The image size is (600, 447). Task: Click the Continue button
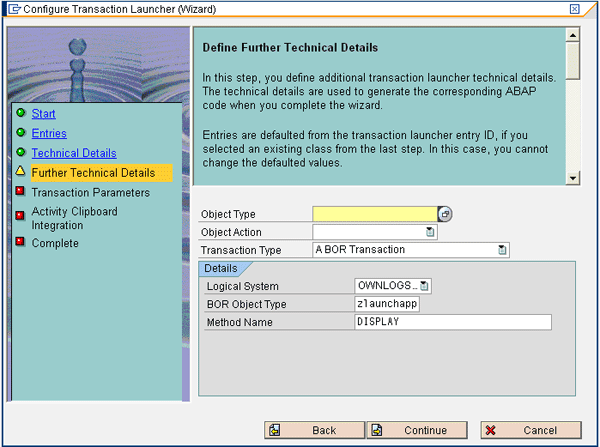pyautogui.click(x=417, y=430)
